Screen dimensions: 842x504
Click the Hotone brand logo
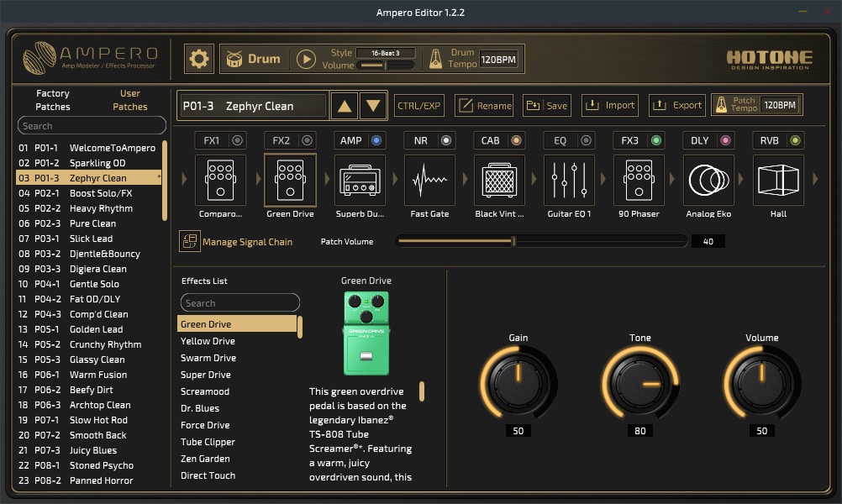pos(770,60)
